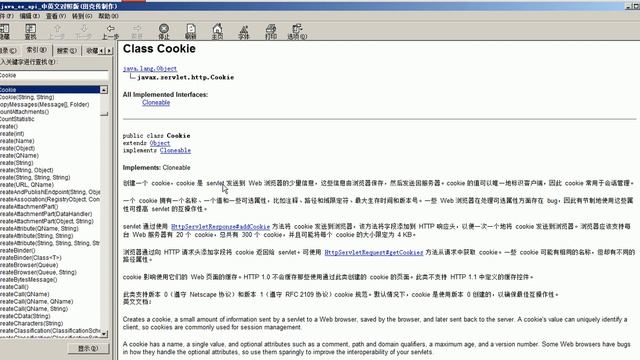Select Cookie(String, String) in the index
640x360 pixels.
pyautogui.click(x=27, y=97)
